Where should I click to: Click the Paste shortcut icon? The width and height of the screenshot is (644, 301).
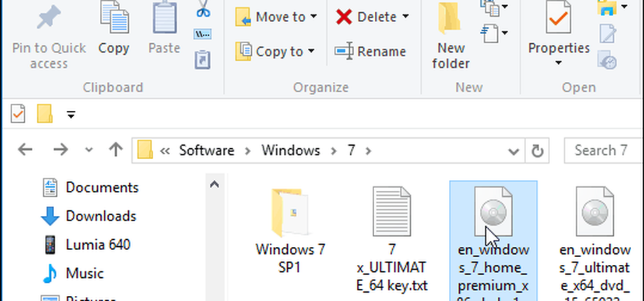click(x=204, y=59)
